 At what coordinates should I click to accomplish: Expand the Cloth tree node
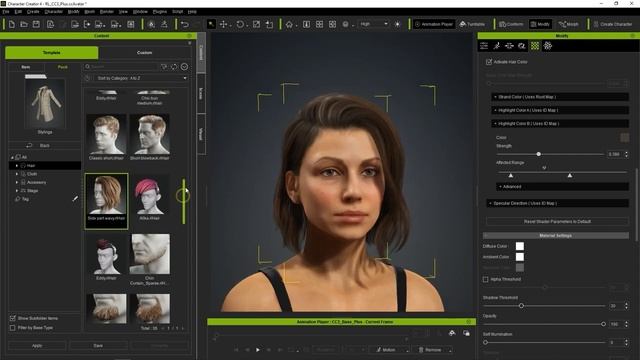click(17, 174)
